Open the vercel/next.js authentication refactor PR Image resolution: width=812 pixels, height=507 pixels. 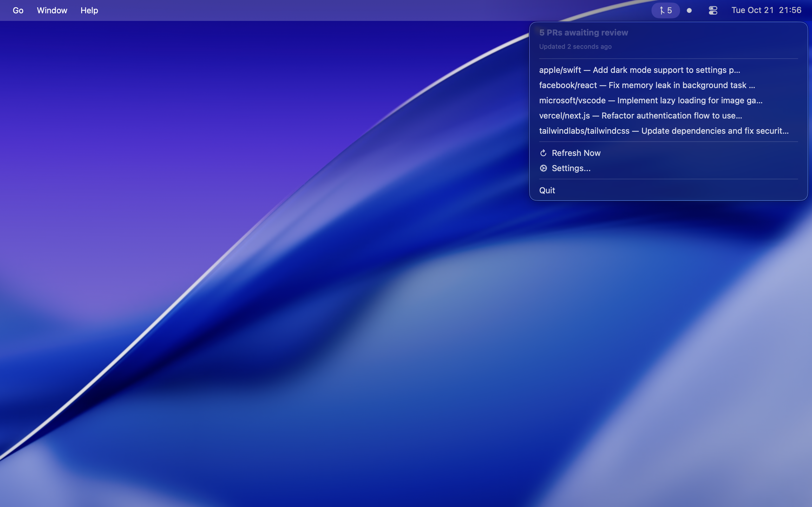click(640, 115)
